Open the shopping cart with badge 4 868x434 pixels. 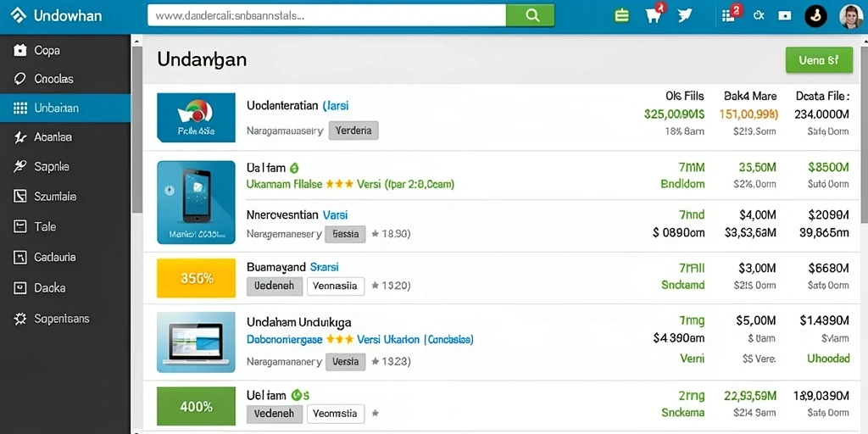click(654, 14)
